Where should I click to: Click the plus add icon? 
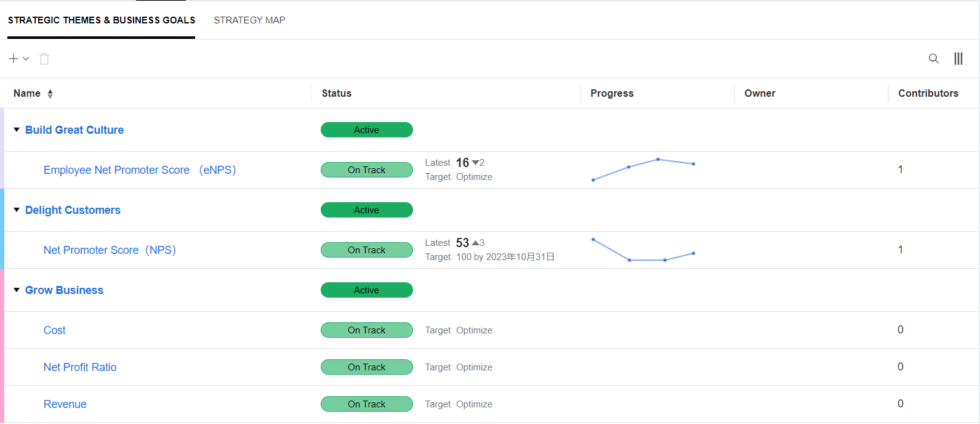(14, 59)
